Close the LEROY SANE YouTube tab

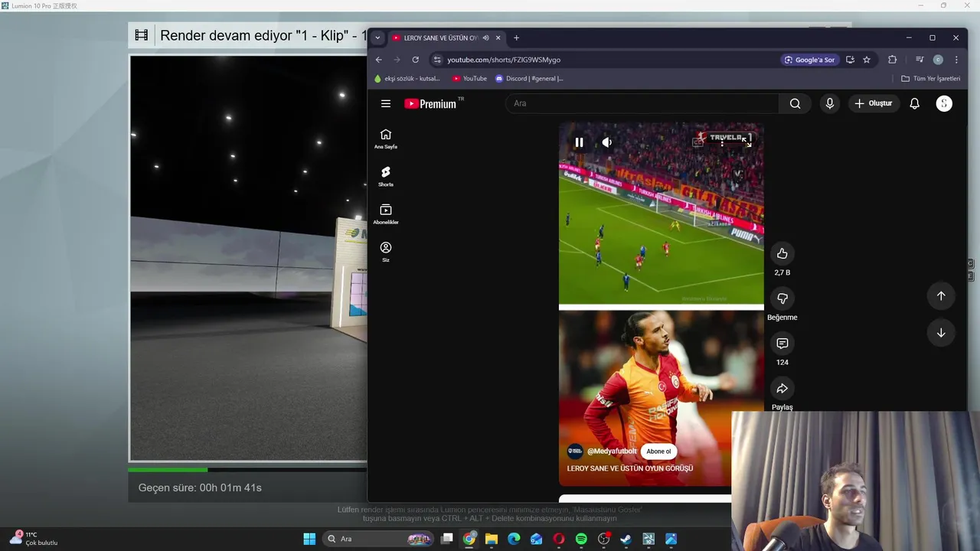tap(498, 37)
